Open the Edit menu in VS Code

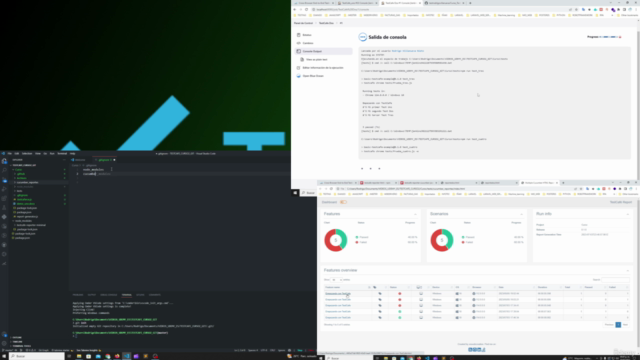point(17,154)
